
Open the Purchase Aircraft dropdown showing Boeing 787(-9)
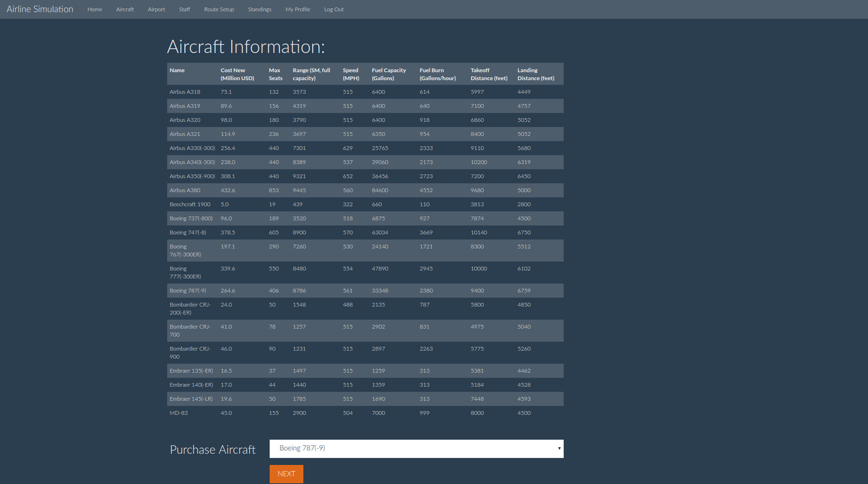pos(417,449)
